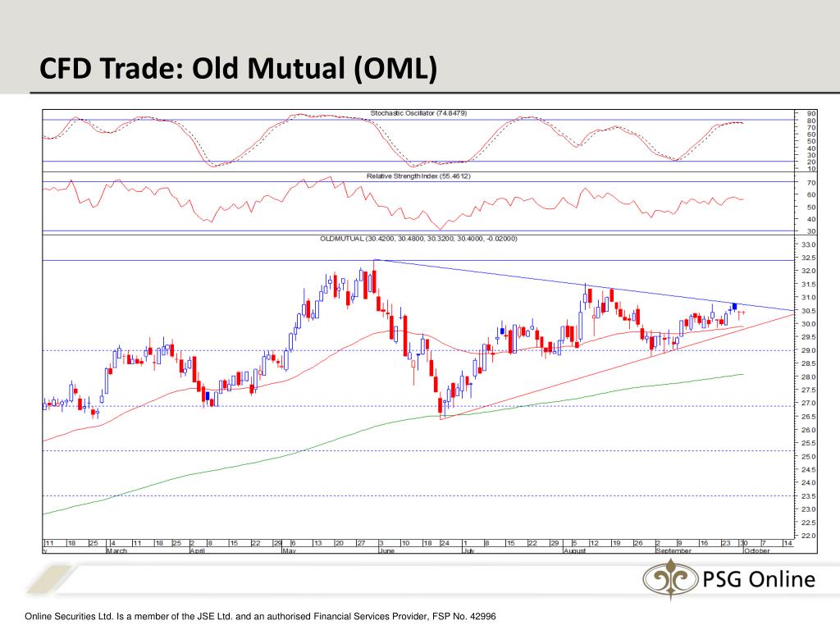Click the PSG Online fleur-de-lis logo emblem

tap(671, 578)
